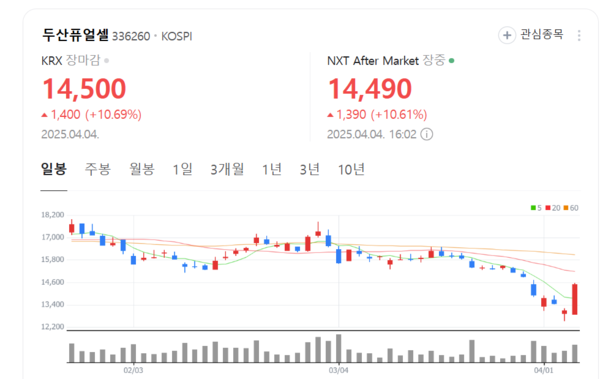Viewport: 600px width, 379px height.
Task: Click the 02/03 date axis label
Action: click(x=133, y=370)
